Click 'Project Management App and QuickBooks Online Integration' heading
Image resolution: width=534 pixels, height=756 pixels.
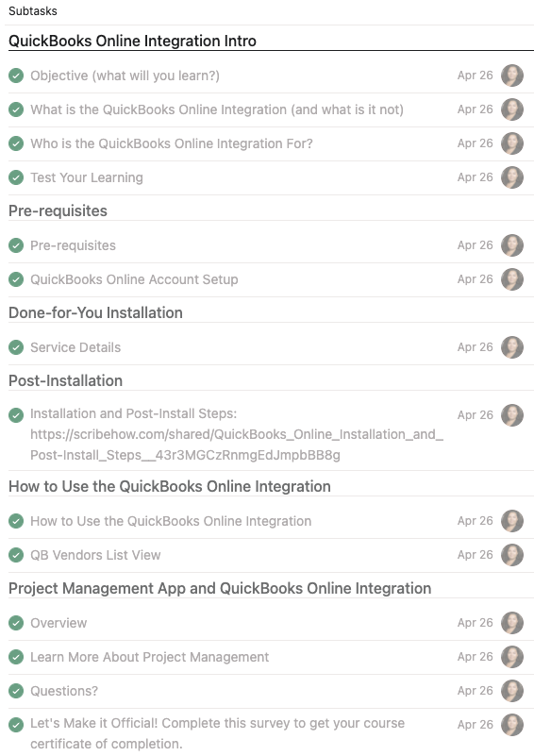[x=220, y=589]
